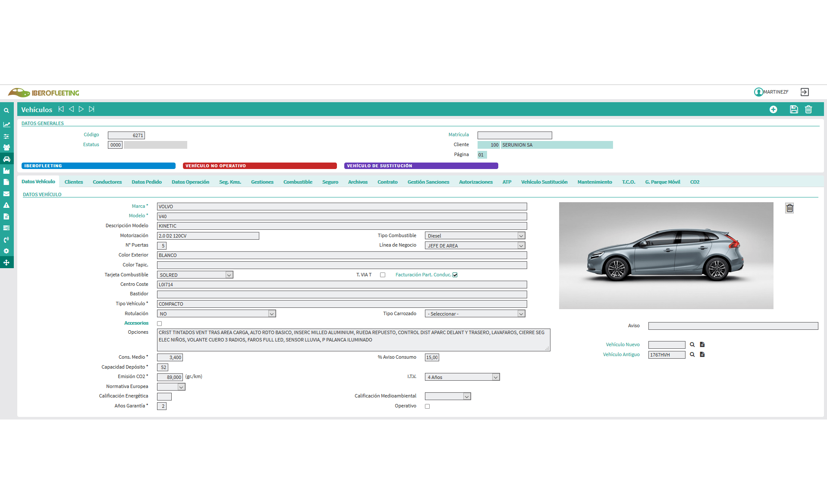Open the I.T.V. dropdown
The height and width of the screenshot is (504, 827).
click(462, 377)
